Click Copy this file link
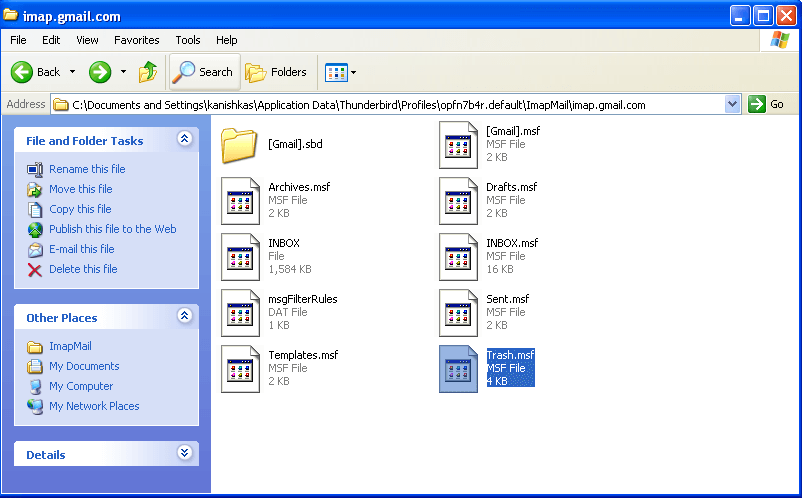Viewport: 802px width, 498px height. coord(80,209)
